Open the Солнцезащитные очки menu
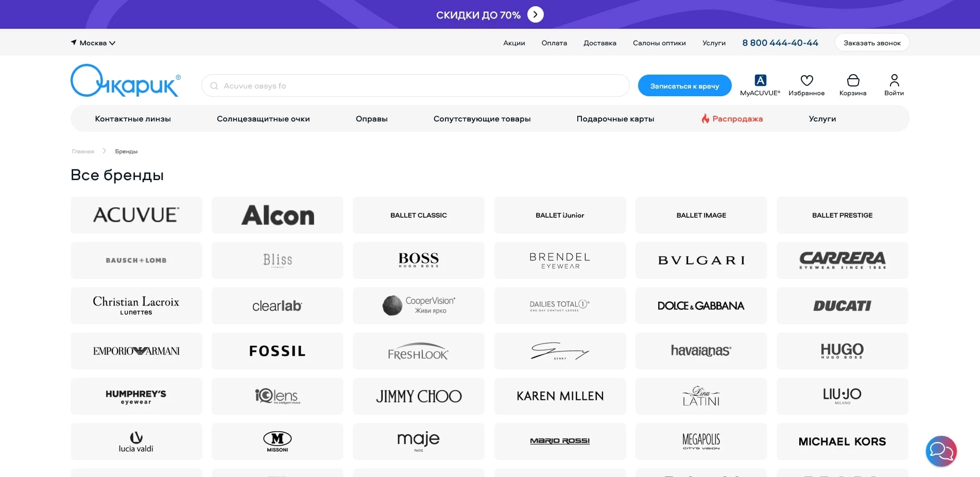This screenshot has width=980, height=477. pos(263,119)
